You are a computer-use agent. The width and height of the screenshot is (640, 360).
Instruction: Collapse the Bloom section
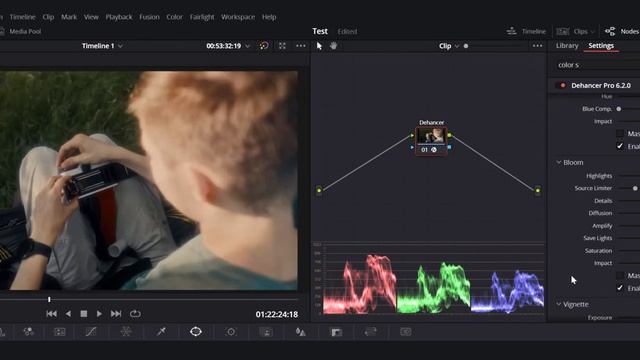(x=559, y=162)
